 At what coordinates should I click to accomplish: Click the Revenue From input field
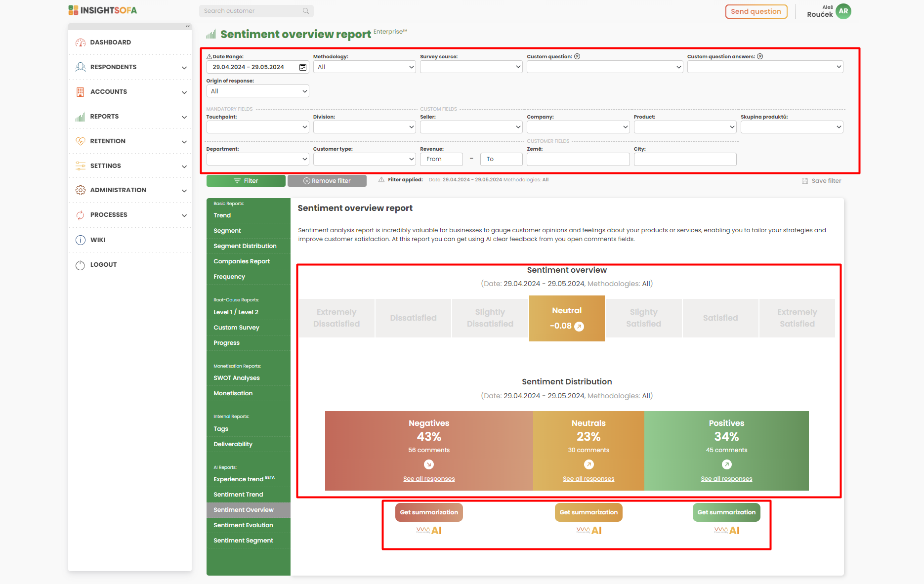441,159
